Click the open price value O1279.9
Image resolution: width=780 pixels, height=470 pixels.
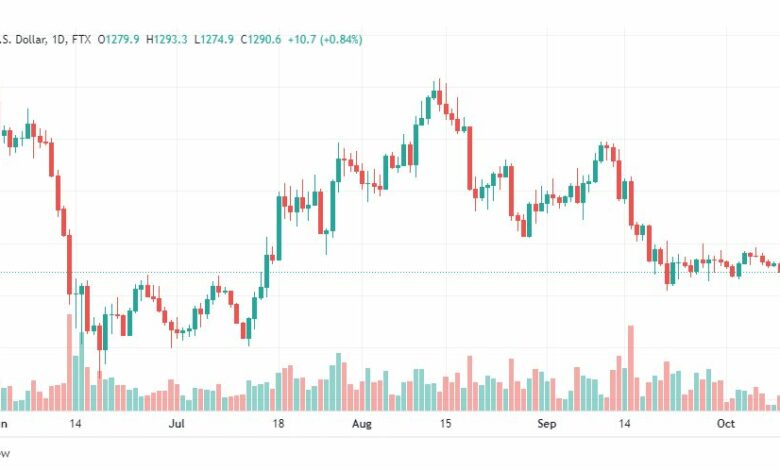[118, 39]
